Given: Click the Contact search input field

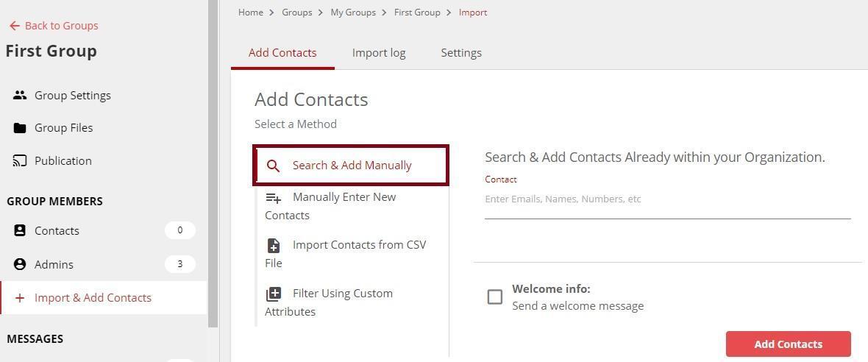Looking at the screenshot, I should tap(668, 199).
